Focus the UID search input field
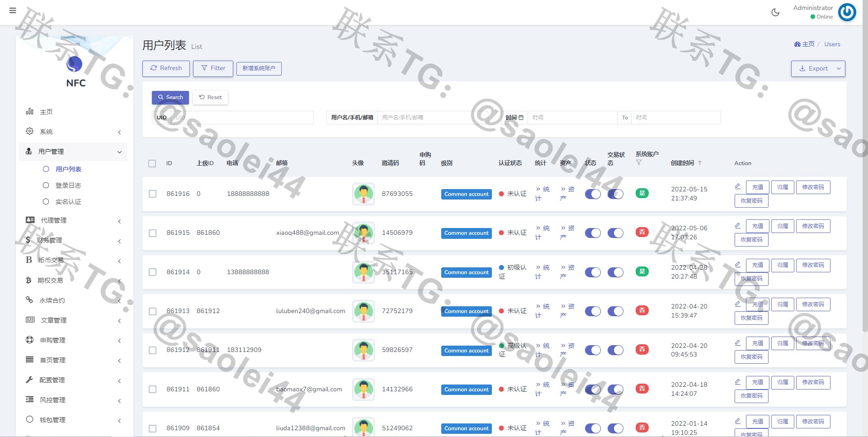Image resolution: width=868 pixels, height=437 pixels. (242, 118)
